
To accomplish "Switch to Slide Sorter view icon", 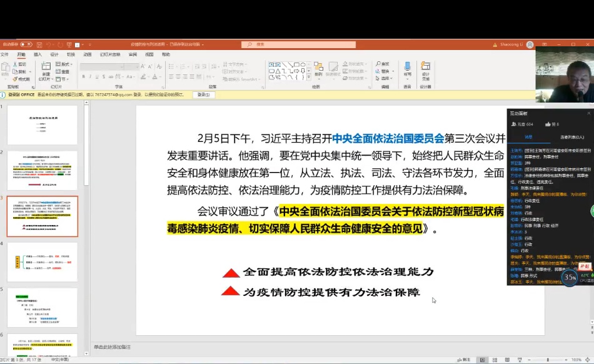I will 495,360.
